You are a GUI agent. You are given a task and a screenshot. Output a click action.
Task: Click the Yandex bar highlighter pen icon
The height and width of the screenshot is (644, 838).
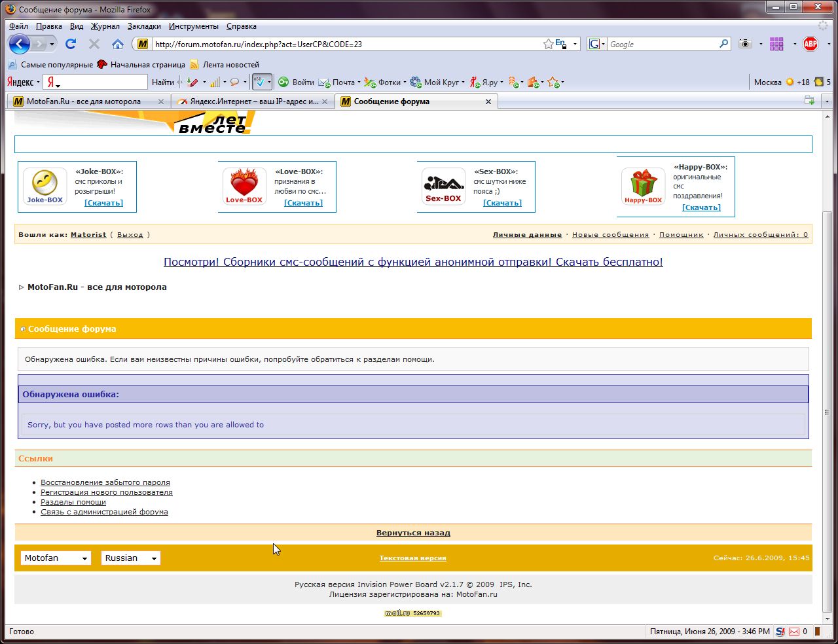point(192,82)
